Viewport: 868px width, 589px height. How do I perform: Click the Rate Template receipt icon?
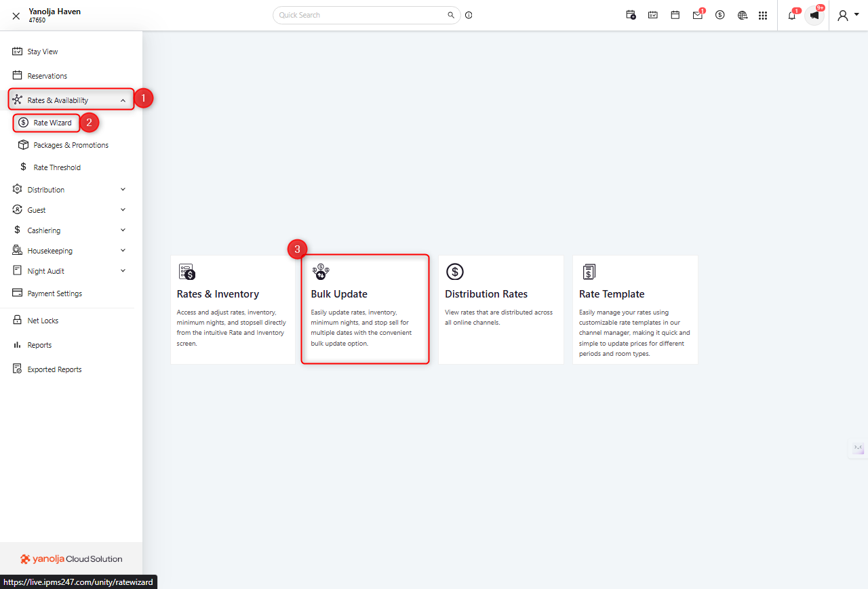point(589,272)
